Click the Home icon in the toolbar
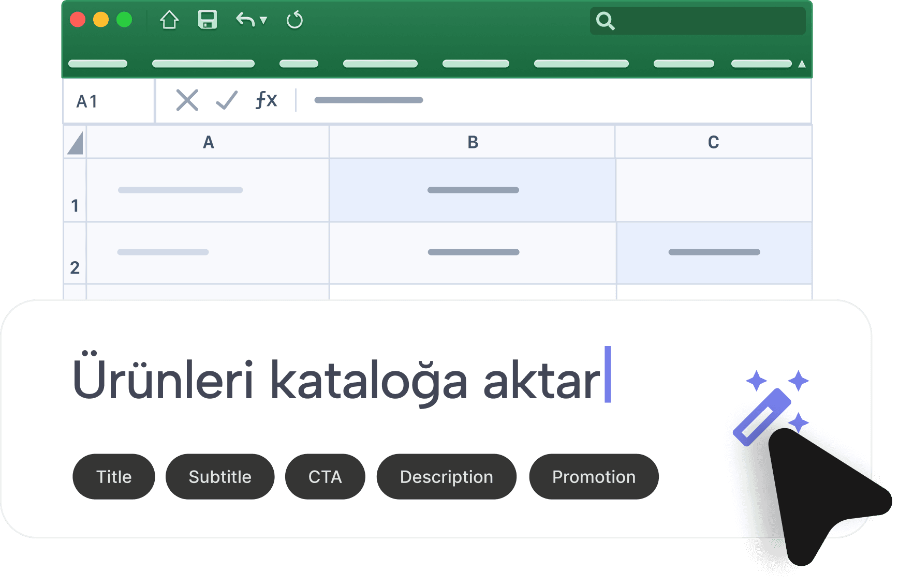Image resolution: width=899 pixels, height=588 pixels. coord(169,21)
